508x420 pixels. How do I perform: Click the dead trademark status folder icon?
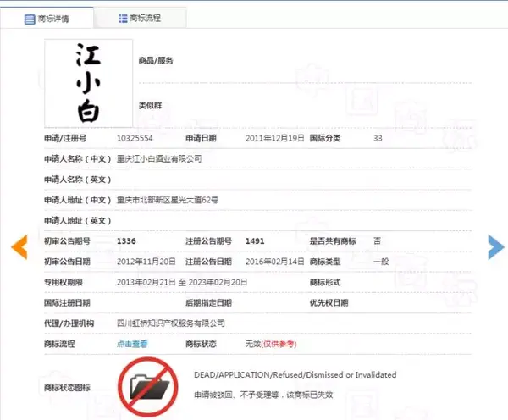(x=148, y=387)
